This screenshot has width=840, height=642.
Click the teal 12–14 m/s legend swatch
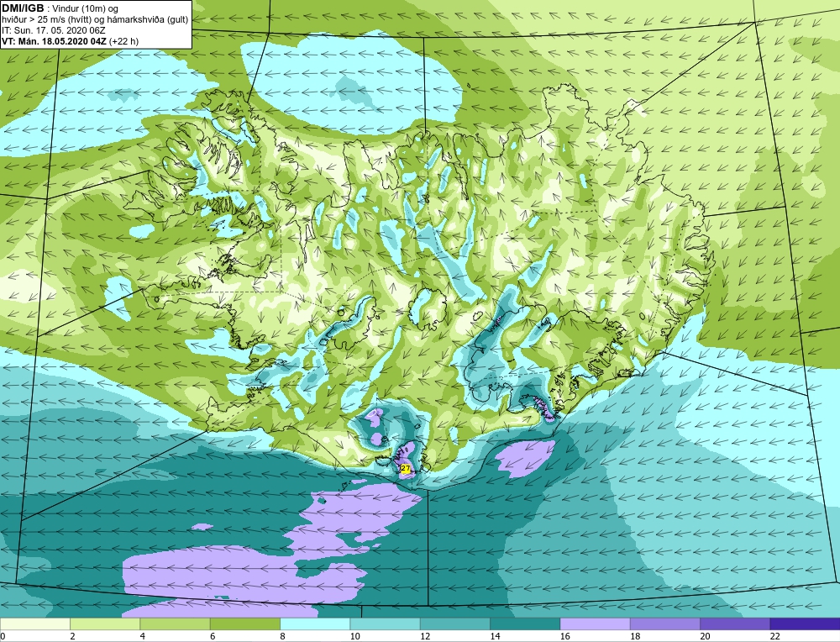coord(455,624)
